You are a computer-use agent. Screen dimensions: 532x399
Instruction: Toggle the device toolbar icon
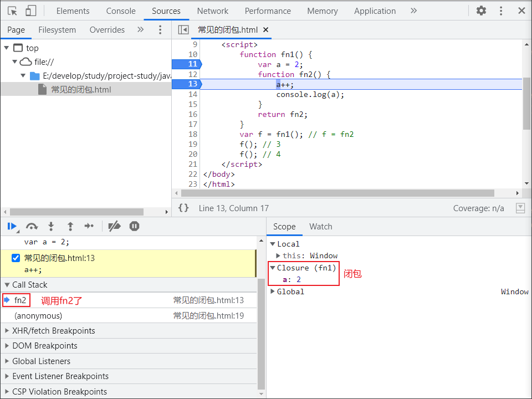pos(31,11)
